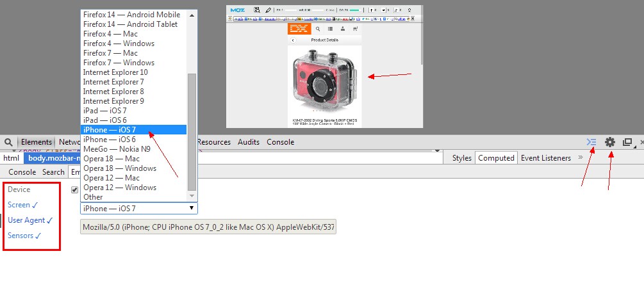Open the iPhone — iOS 7 user agent dropdown

[138, 208]
